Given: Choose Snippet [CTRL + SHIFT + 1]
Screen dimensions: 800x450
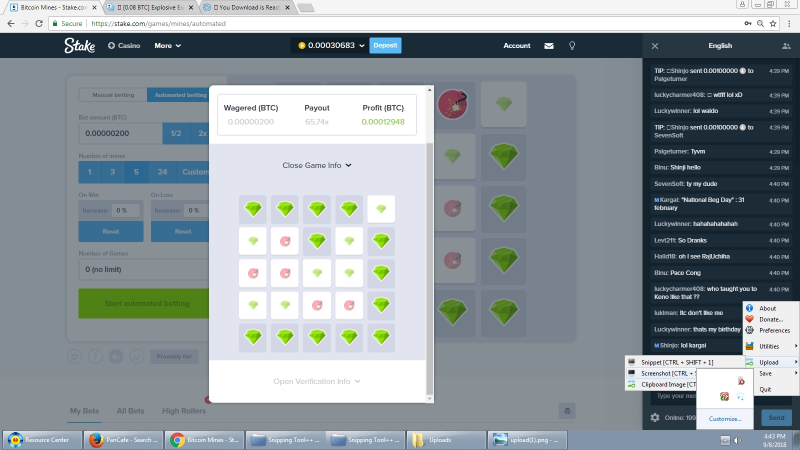Looking at the screenshot, I should (x=684, y=362).
